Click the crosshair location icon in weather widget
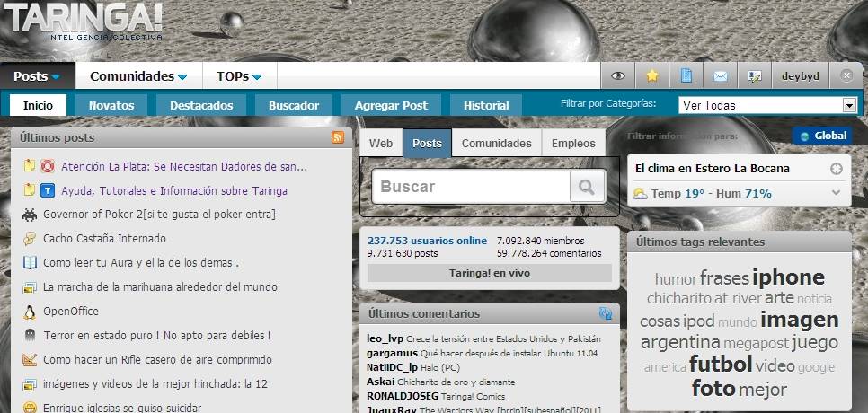Screen dimensions: 868x413 click(x=837, y=169)
